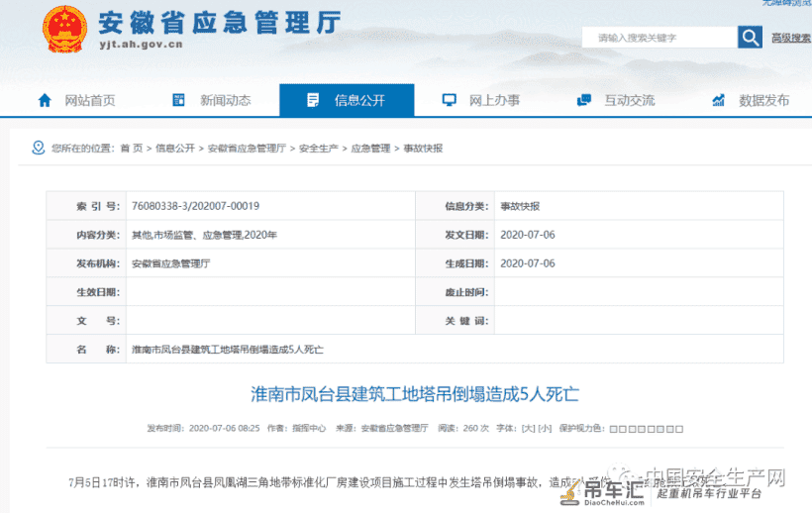812x513 pixels.
Task: Click the national emblem logo
Action: pyautogui.click(x=64, y=29)
